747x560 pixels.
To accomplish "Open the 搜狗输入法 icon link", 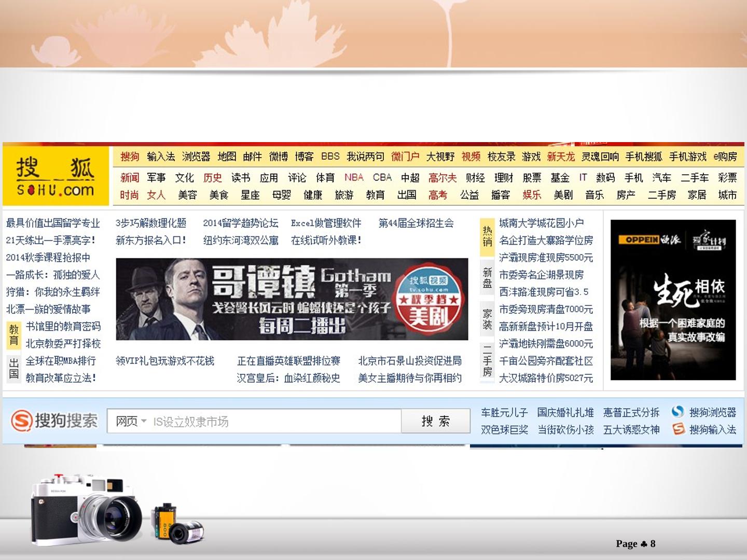I will tap(678, 429).
